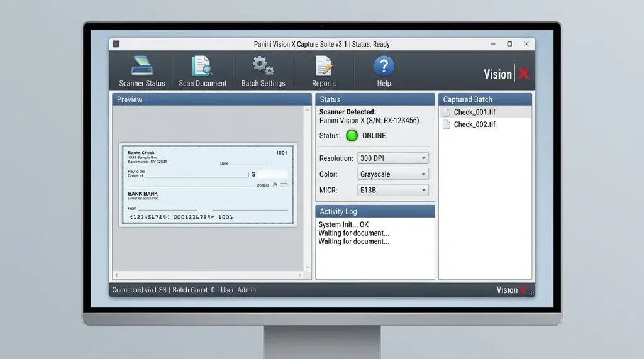This screenshot has height=359, width=644.
Task: Open the Color Grayscale dropdown
Action: pyautogui.click(x=393, y=174)
